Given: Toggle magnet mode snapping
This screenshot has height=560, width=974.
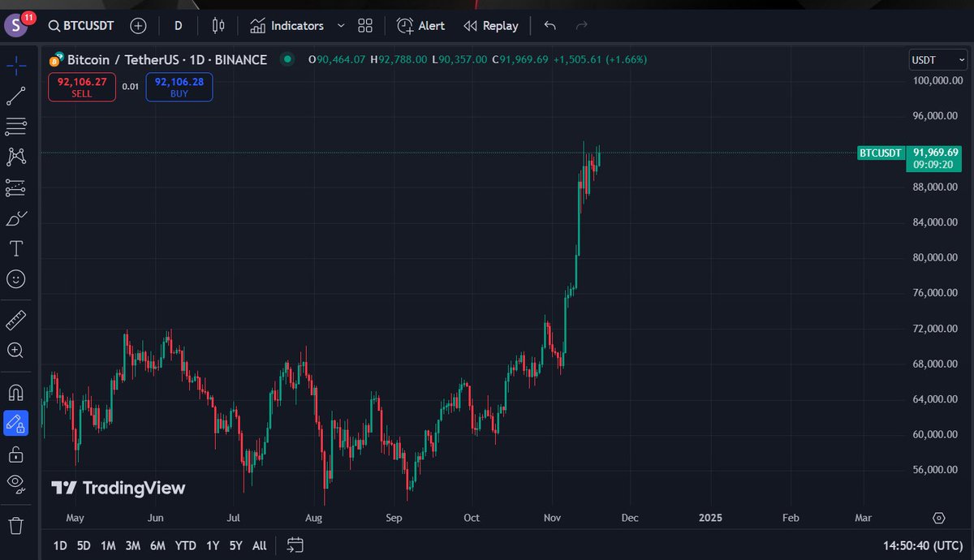Looking at the screenshot, I should tap(16, 393).
